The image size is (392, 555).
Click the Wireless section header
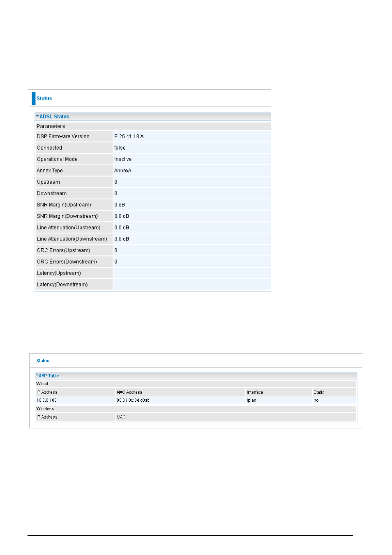pyautogui.click(x=45, y=409)
